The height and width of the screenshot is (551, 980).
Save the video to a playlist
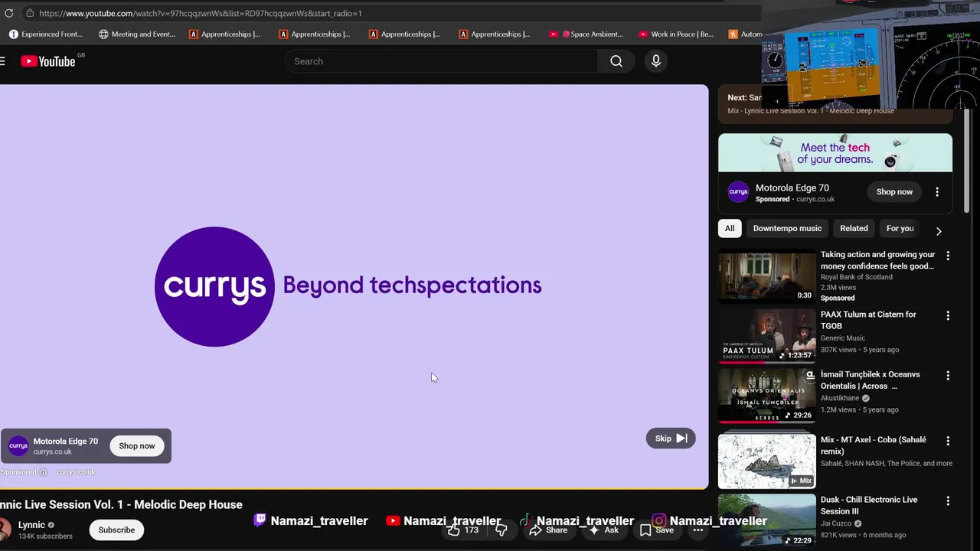coord(657,530)
